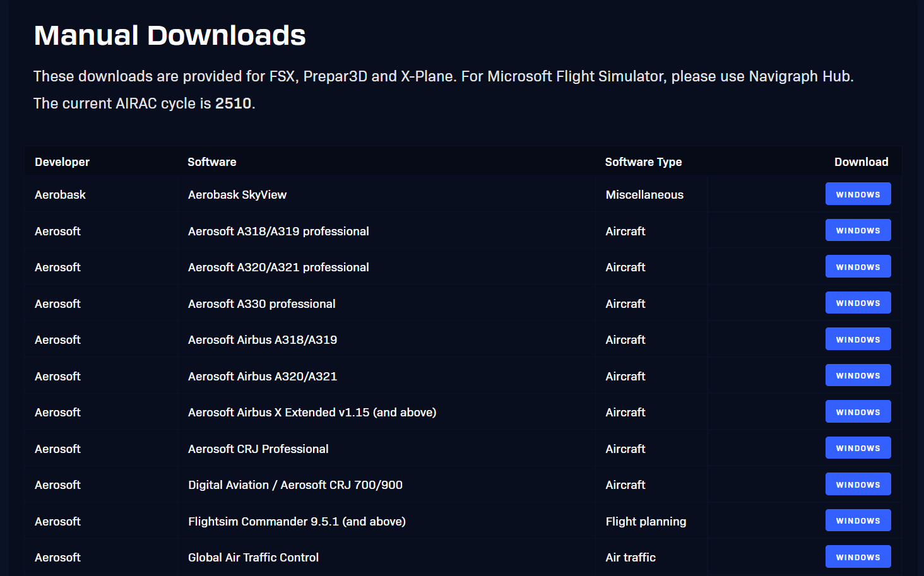The height and width of the screenshot is (576, 924).
Task: Click Aircraft type in Airbus X Extended row
Action: (x=625, y=413)
